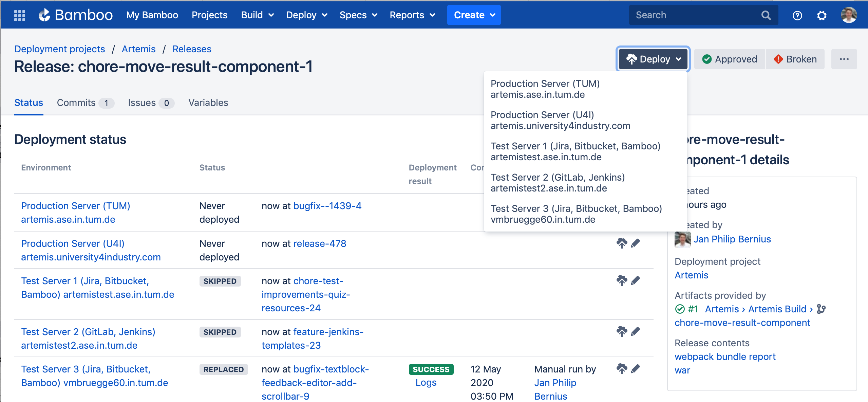Select Test Server 3 in deploy menu
Viewport: 868px width, 402px height.
(x=586, y=214)
